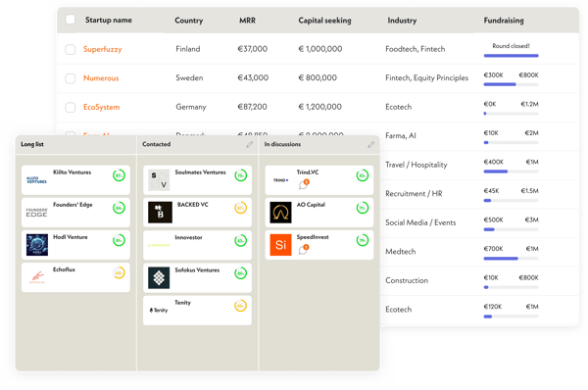Viewport: 588px width, 390px height.
Task: Open the Superfuzzy startup link
Action: (102, 49)
